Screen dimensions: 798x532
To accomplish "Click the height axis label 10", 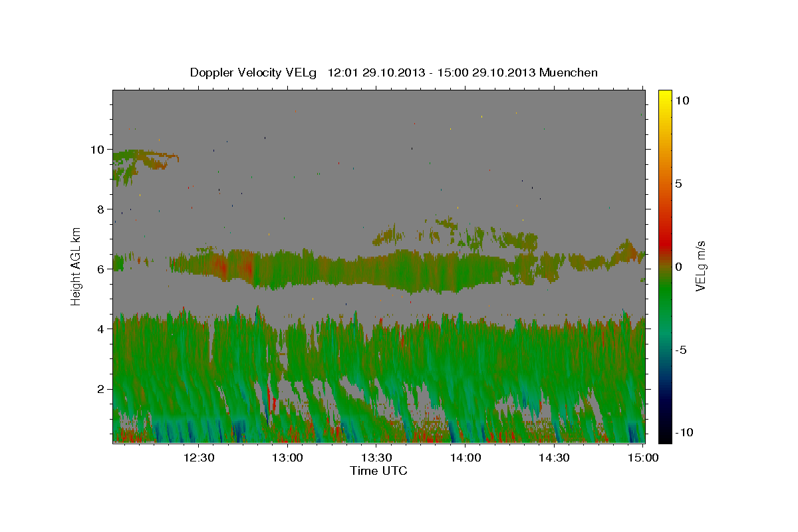I will (98, 150).
